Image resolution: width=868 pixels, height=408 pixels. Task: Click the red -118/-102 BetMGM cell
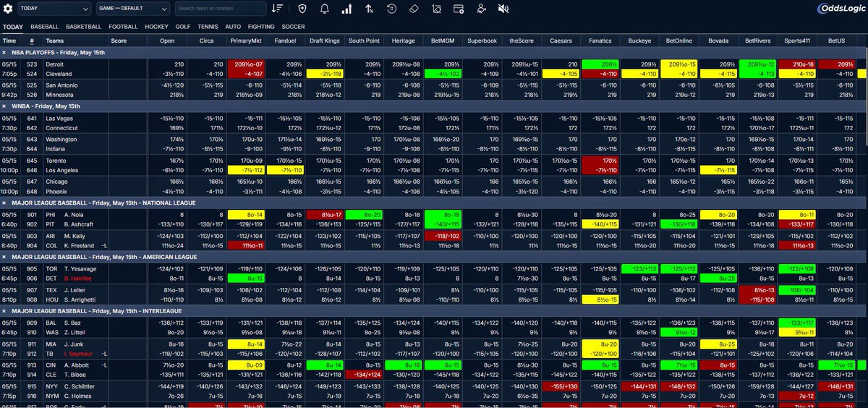pos(443,237)
